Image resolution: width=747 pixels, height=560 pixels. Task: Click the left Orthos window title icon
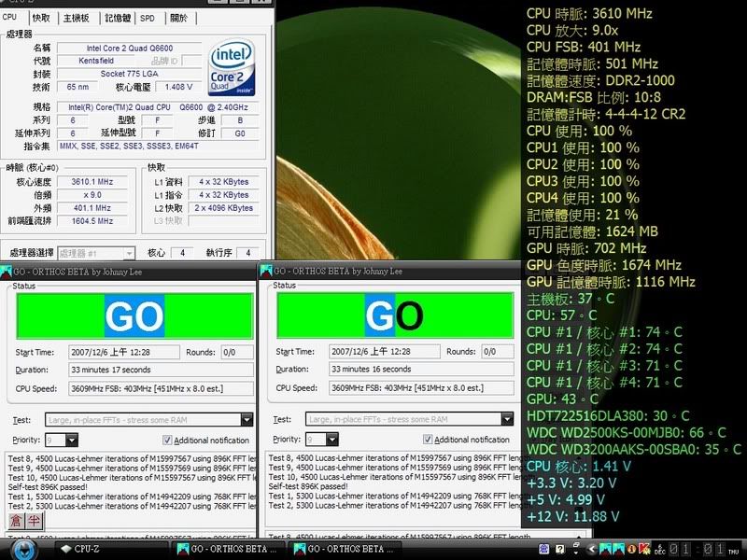[x=7, y=272]
